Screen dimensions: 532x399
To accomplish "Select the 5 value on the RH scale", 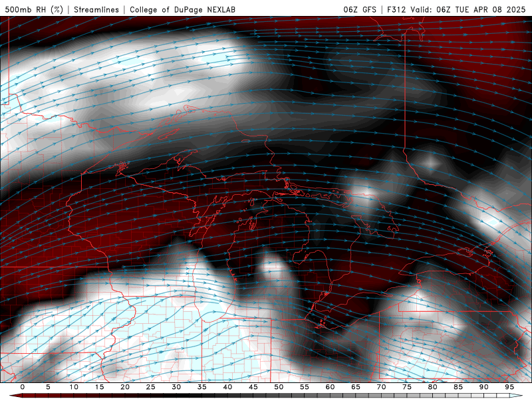I will 48,387.
